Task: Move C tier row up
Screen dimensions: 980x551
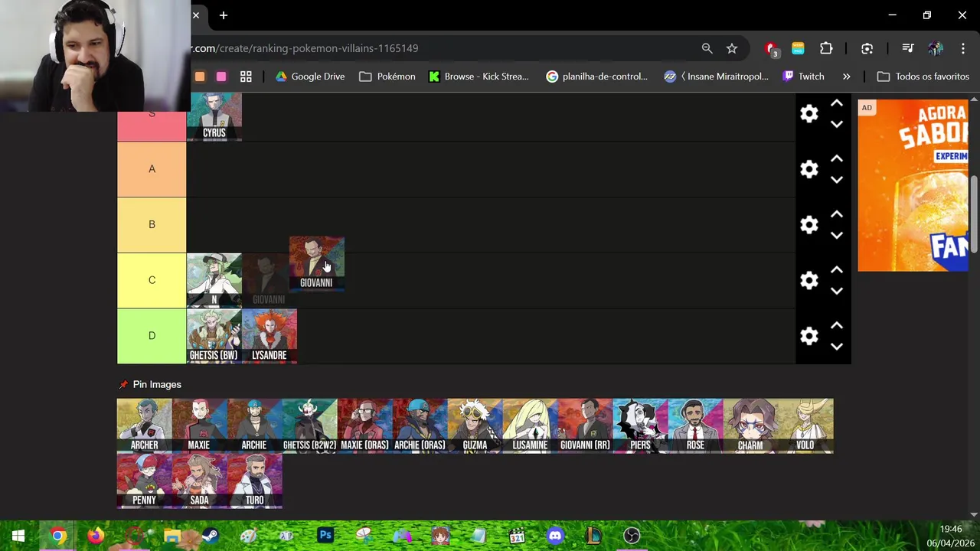Action: coord(837,269)
